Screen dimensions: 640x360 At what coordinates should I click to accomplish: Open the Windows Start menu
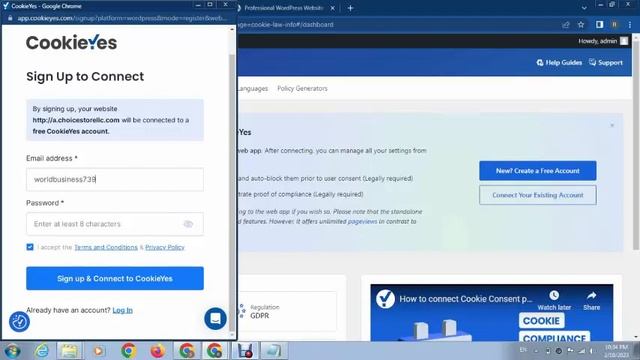12,351
